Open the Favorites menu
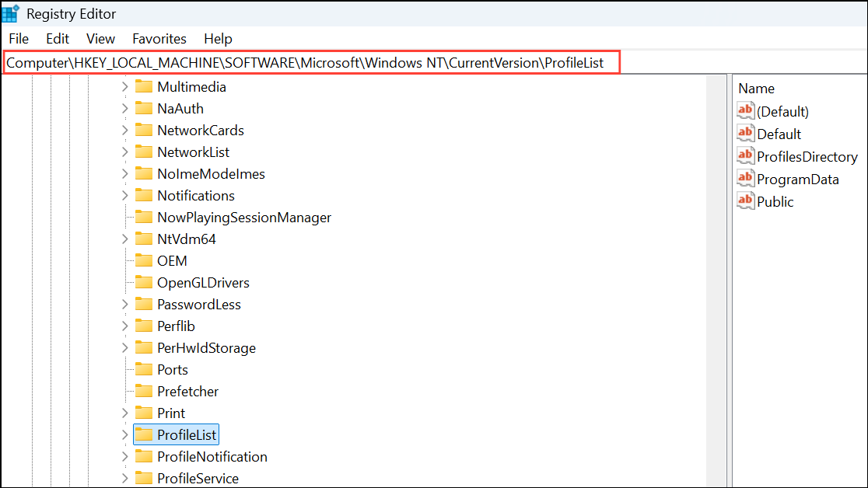The height and width of the screenshot is (488, 868). (159, 39)
